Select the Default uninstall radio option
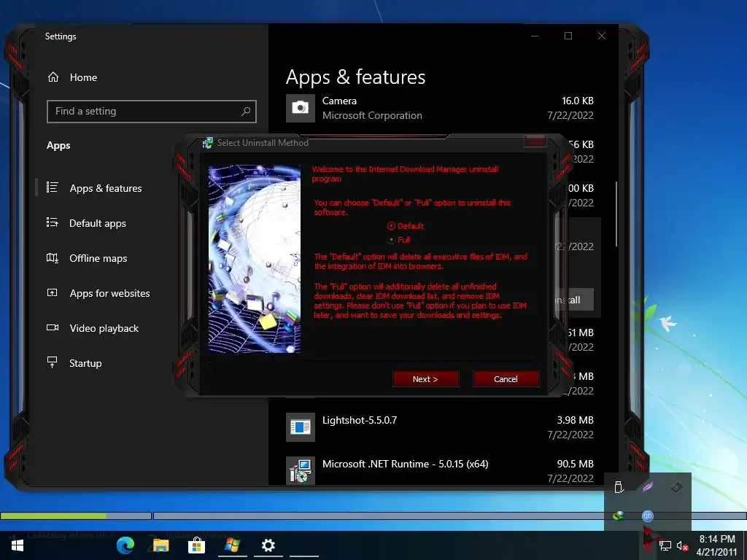 pyautogui.click(x=406, y=226)
